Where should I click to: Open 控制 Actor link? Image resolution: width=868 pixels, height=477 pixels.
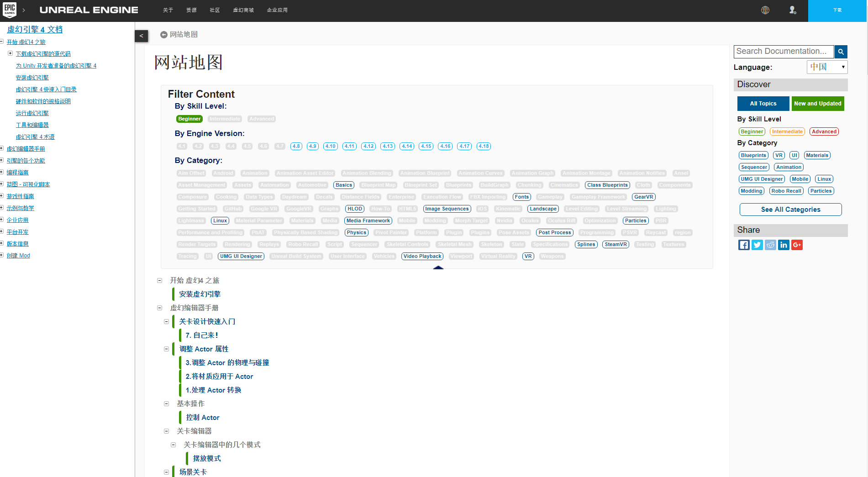203,418
